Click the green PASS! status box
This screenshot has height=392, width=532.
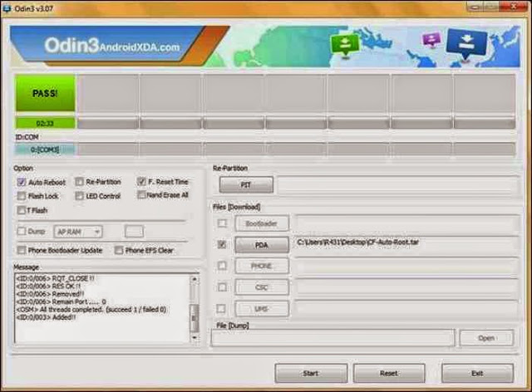[45, 93]
